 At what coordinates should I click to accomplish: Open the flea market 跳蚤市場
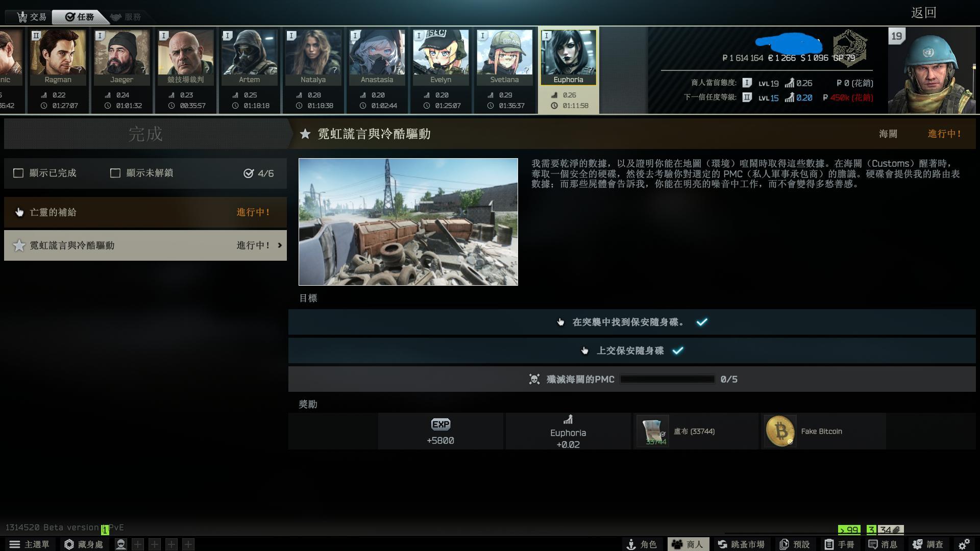coord(741,544)
